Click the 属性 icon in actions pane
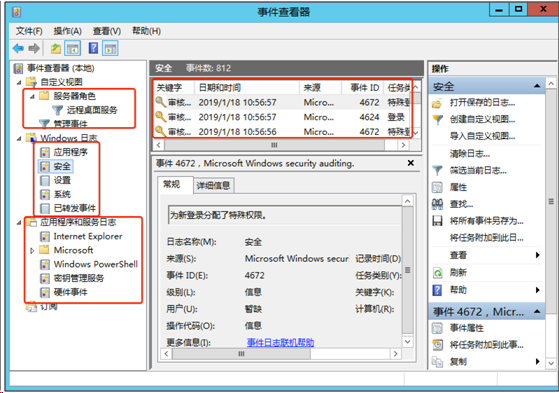This screenshot has height=393, width=559. coord(437,187)
